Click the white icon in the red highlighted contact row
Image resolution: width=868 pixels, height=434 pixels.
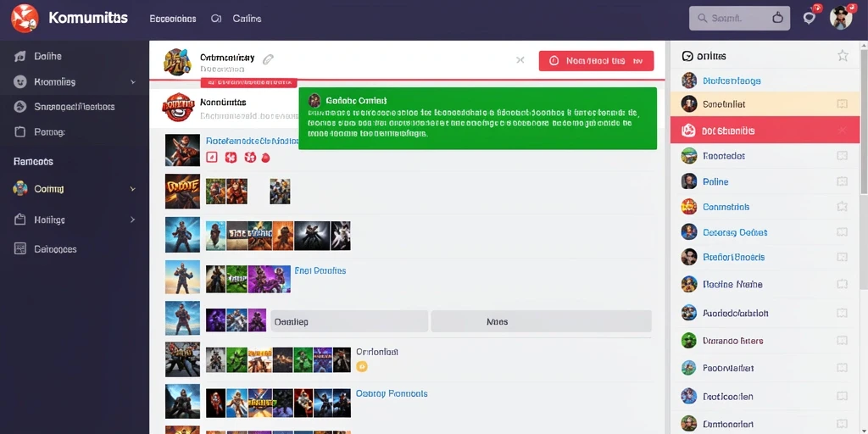[688, 131]
